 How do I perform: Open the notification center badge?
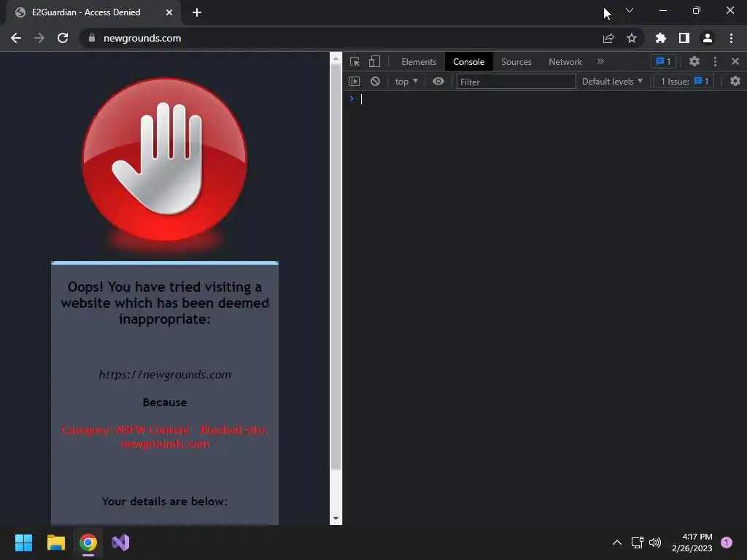(x=727, y=542)
